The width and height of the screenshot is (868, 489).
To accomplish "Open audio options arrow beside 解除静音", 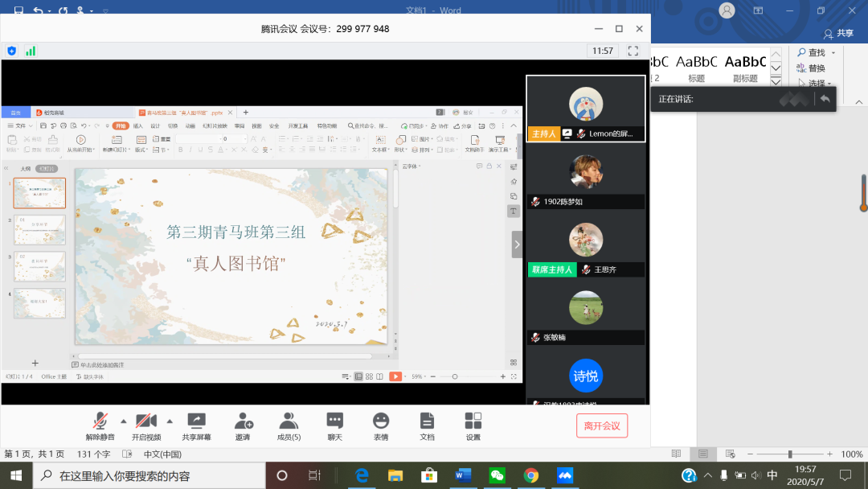I will point(123,421).
